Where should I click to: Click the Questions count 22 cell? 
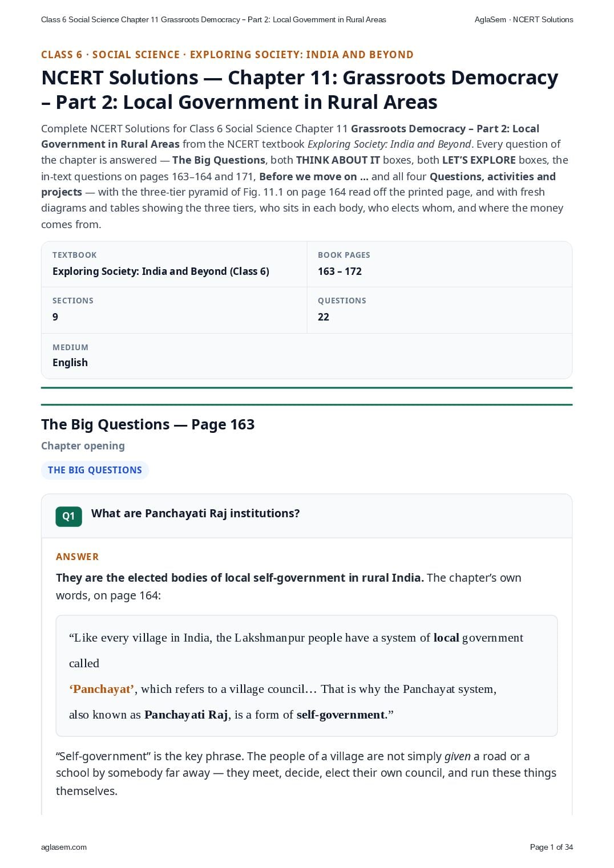pyautogui.click(x=439, y=310)
